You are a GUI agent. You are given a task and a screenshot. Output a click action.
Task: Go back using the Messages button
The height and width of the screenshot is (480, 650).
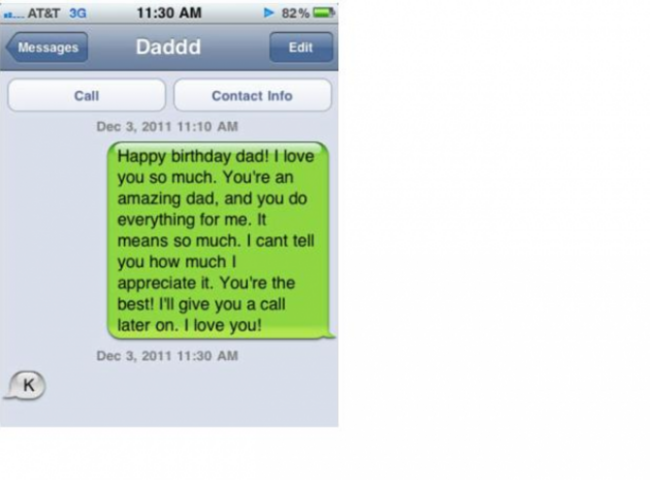(47, 47)
